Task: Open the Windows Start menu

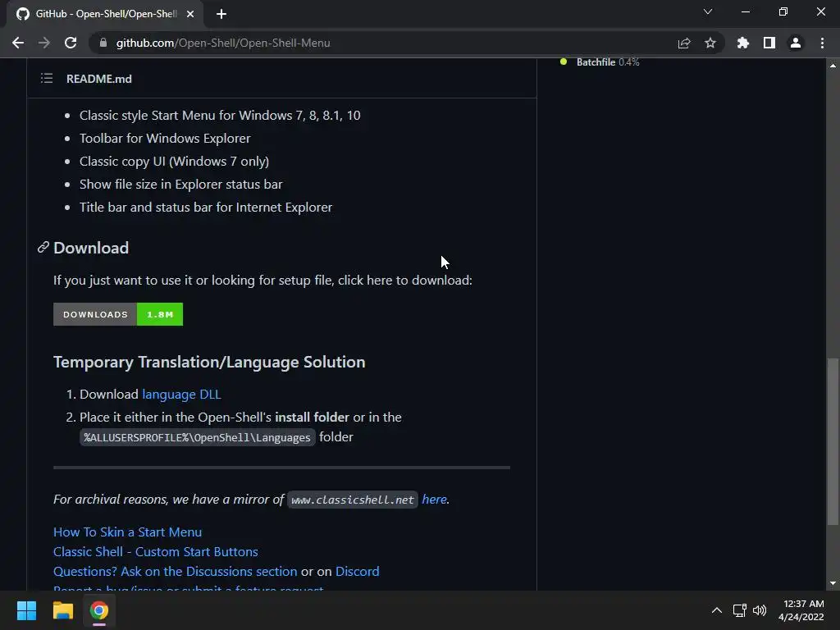Action: [x=26, y=610]
